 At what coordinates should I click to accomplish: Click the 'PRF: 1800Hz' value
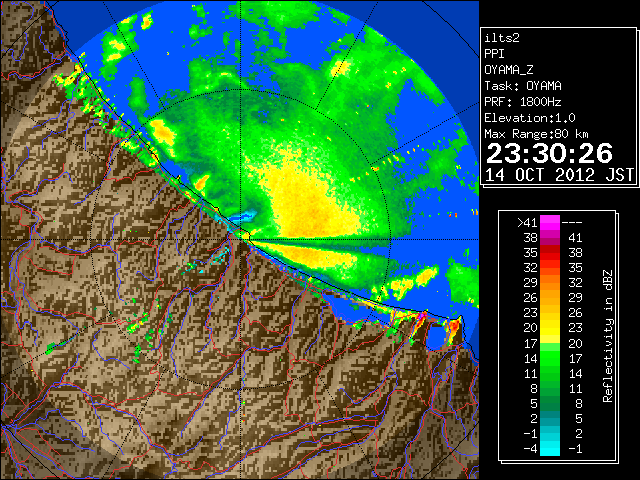(523, 102)
